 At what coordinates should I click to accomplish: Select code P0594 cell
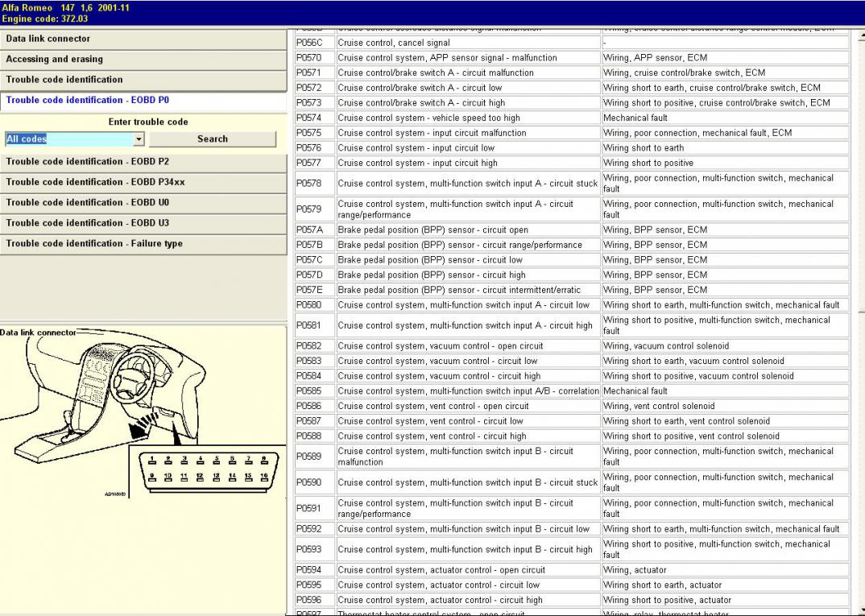tap(315, 569)
